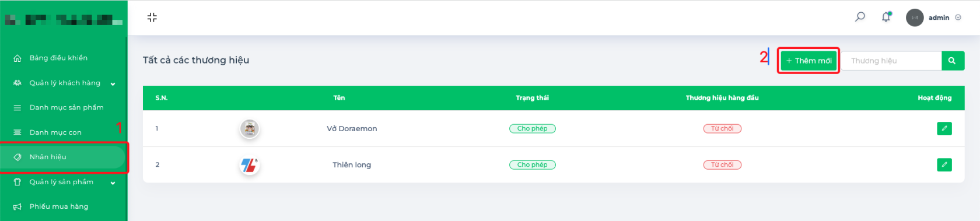The width and height of the screenshot is (980, 221).
Task: Open the search magnifier icon in top bar
Action: 860,17
